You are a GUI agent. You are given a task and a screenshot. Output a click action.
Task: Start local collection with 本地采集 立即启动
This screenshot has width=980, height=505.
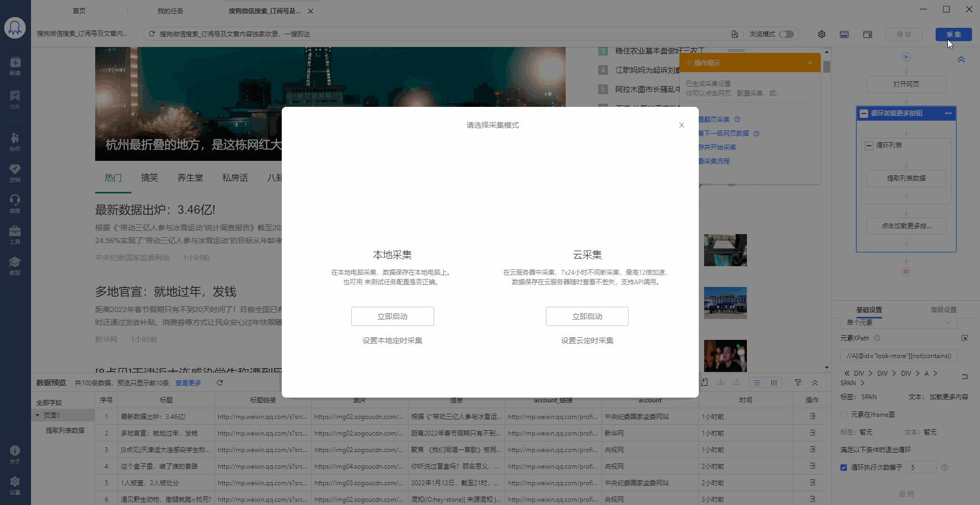(392, 316)
